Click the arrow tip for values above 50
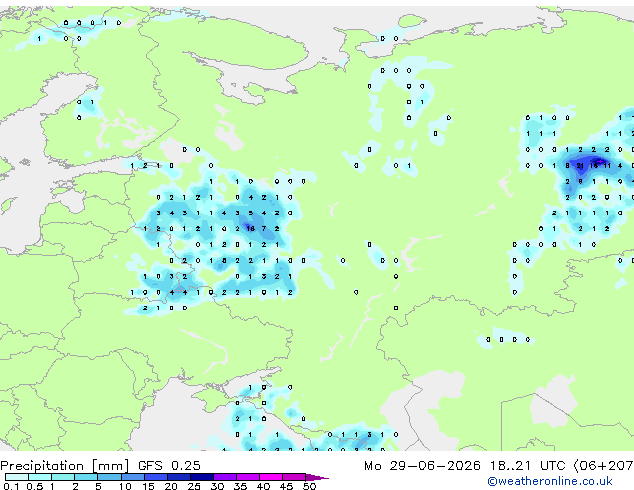634x490 pixels. click(317, 477)
